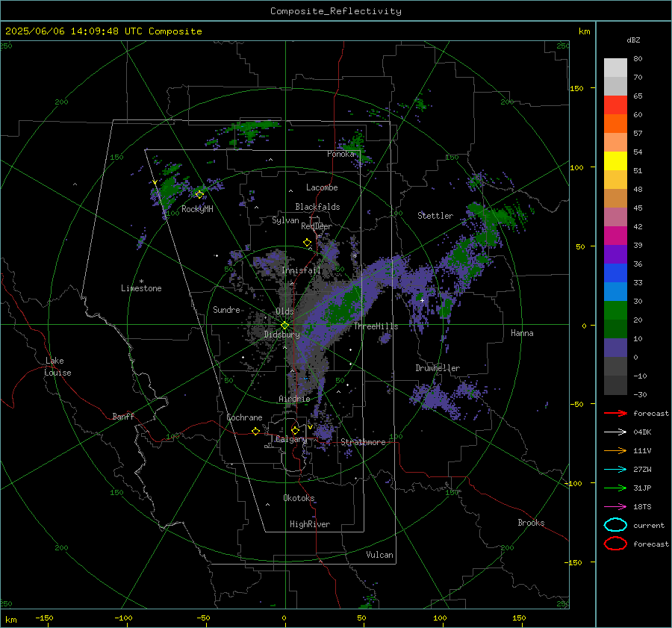Screen dimensions: 672x628
Task: Click the cyan current ellipse legend icon
Action: click(x=615, y=525)
